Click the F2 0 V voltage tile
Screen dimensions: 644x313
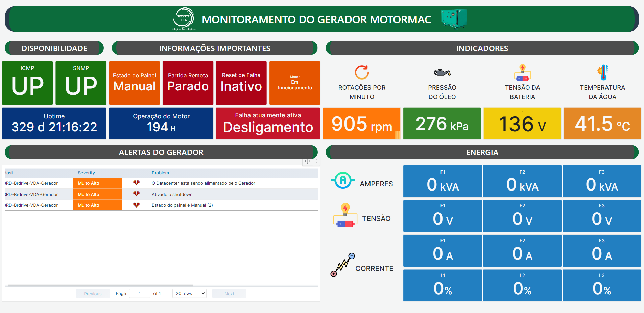[x=522, y=216]
